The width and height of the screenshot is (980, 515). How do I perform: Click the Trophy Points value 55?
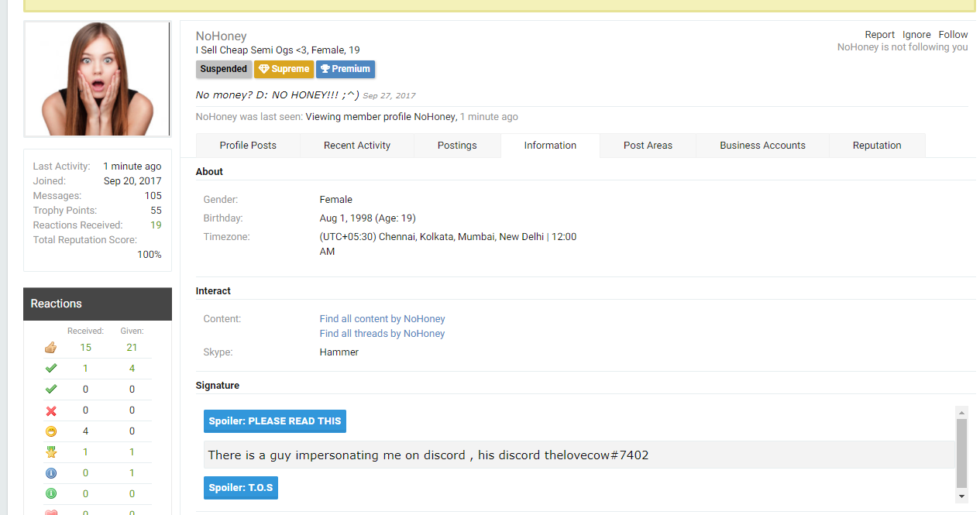156,211
